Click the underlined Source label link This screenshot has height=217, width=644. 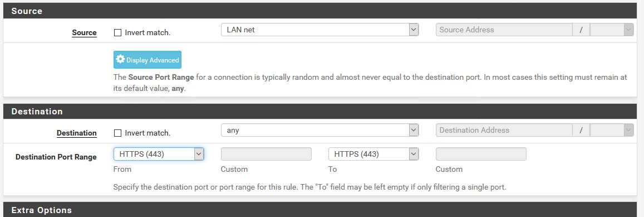point(84,32)
